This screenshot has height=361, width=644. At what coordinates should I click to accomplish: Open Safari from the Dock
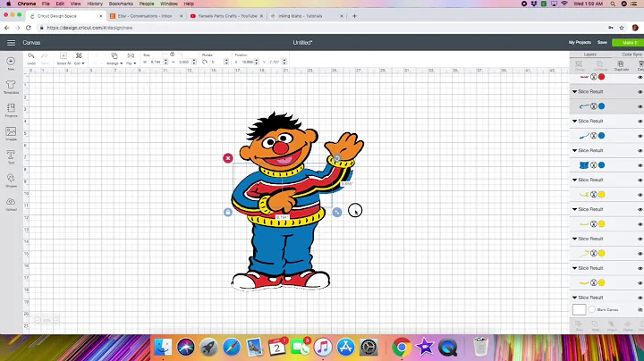232,347
